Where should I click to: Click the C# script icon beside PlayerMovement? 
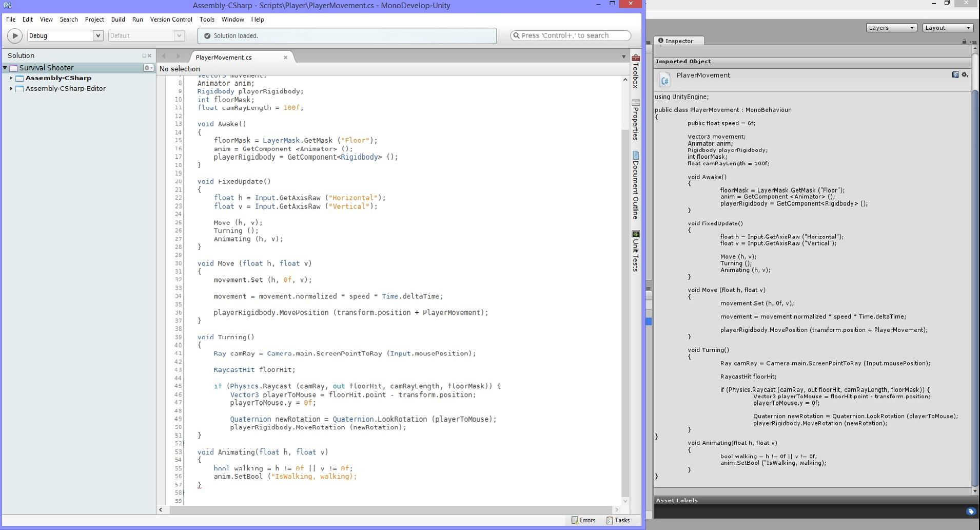click(664, 80)
